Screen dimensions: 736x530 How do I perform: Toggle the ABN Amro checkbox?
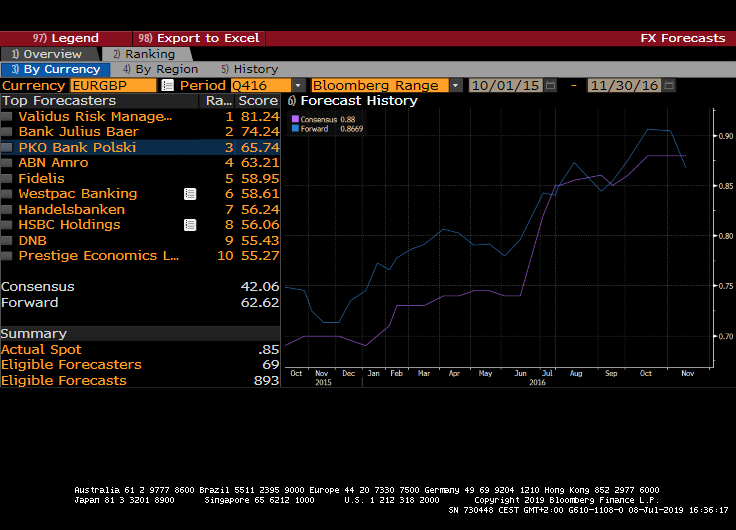(7, 163)
